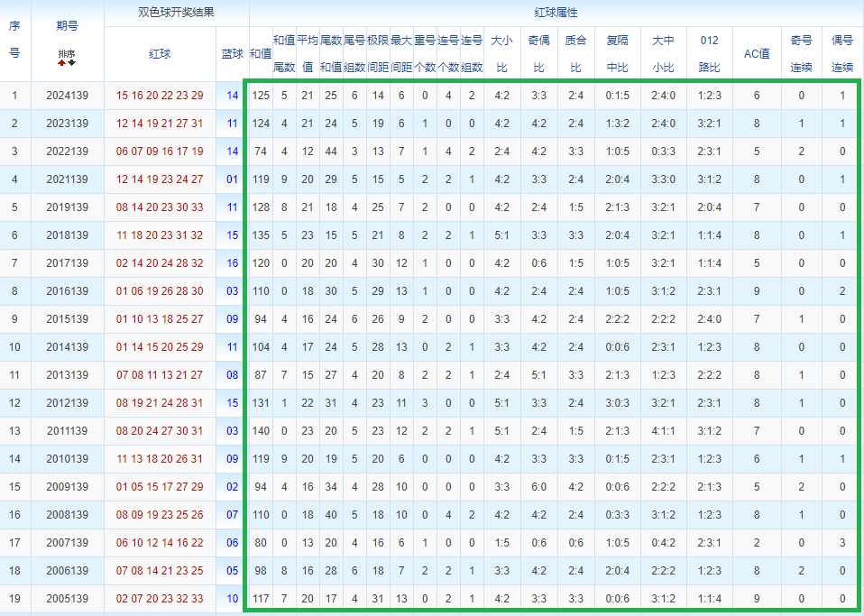Click the 偶号连续 column header
Viewport: 864px width, 616px height.
(842, 54)
